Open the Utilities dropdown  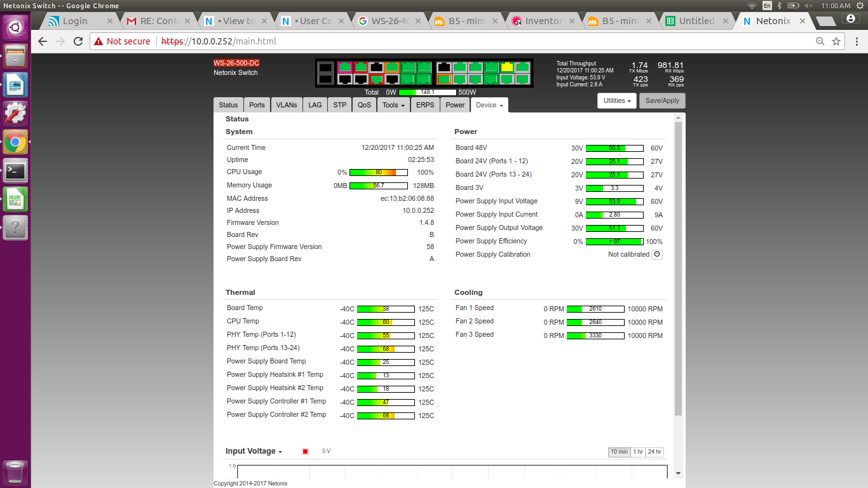(617, 100)
